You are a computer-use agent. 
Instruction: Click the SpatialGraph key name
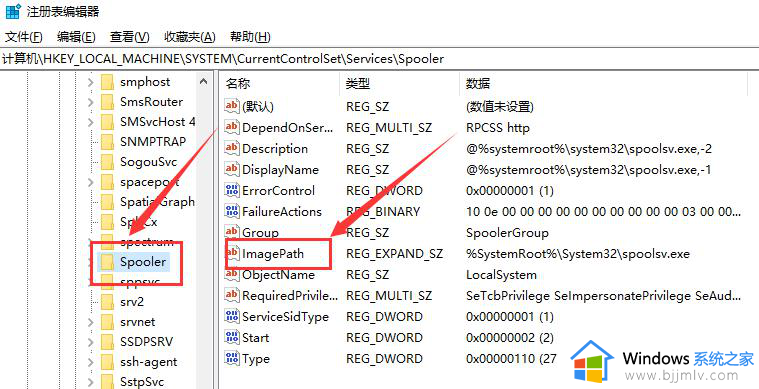click(157, 202)
